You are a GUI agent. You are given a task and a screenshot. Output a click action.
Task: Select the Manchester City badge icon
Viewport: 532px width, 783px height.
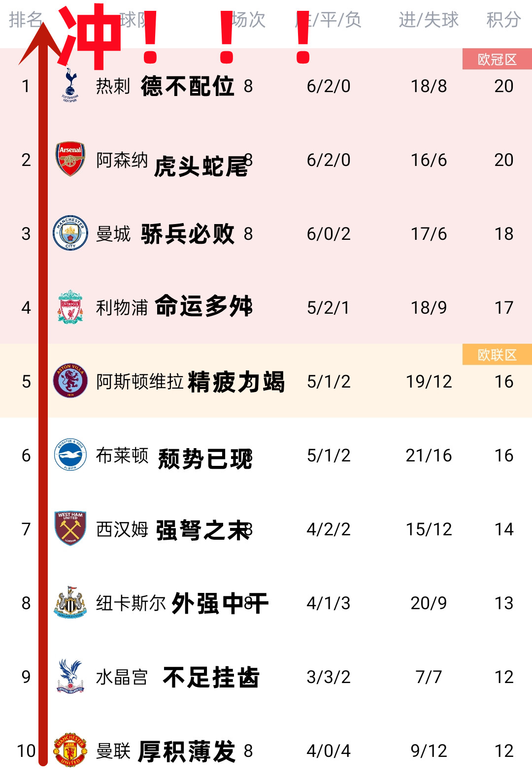click(x=70, y=233)
